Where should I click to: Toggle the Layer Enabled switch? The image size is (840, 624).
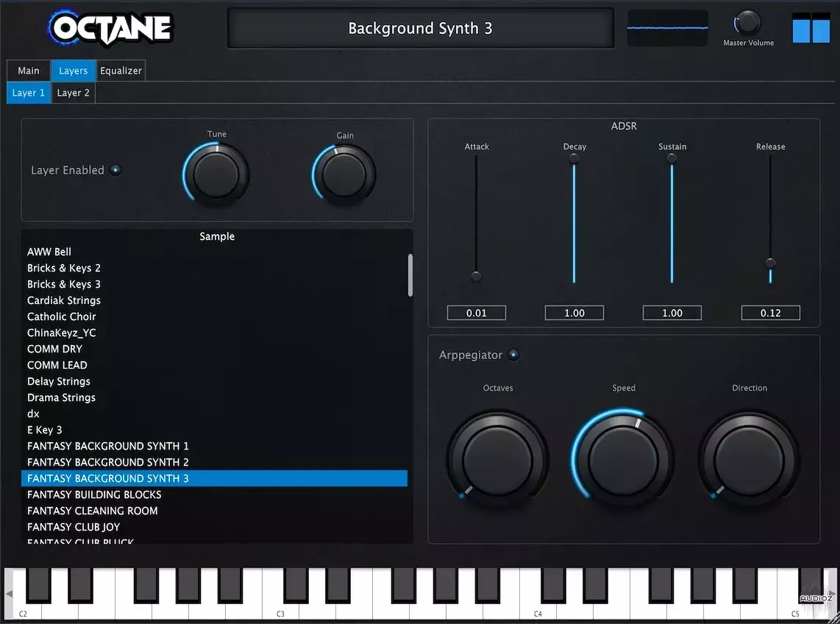pos(115,169)
